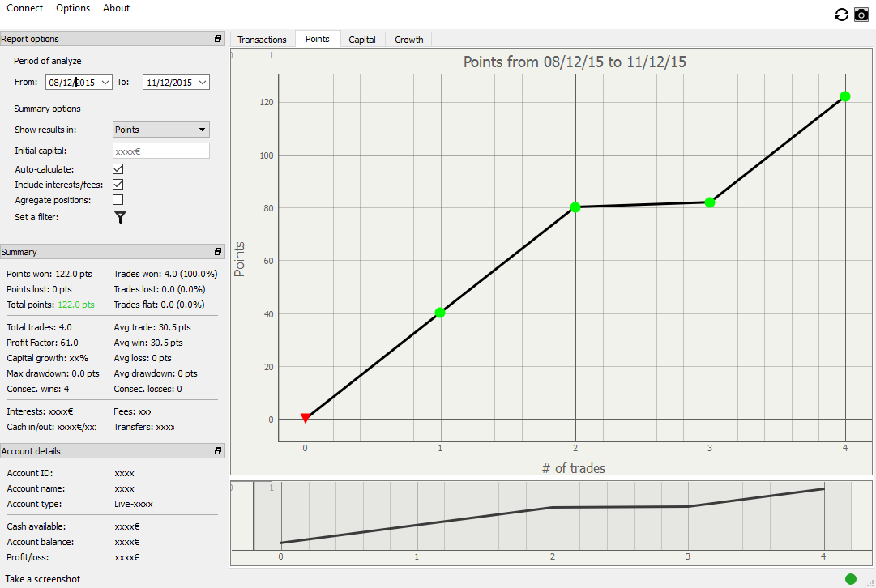The height and width of the screenshot is (588, 876).
Task: Click the red triangle marker at trade 0
Action: [305, 418]
